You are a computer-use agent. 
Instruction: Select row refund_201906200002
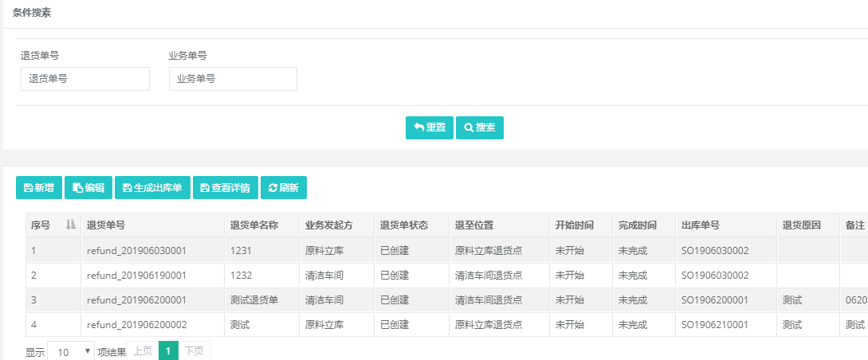click(x=446, y=325)
